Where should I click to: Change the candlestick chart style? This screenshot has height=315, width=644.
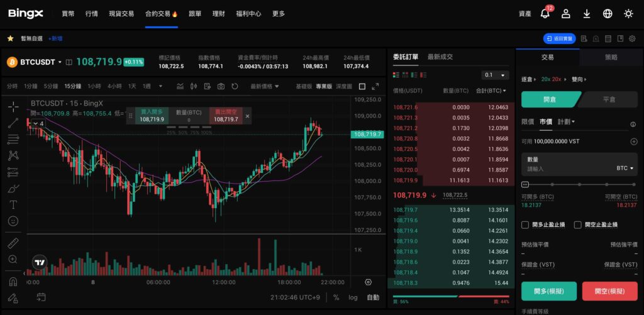[194, 86]
